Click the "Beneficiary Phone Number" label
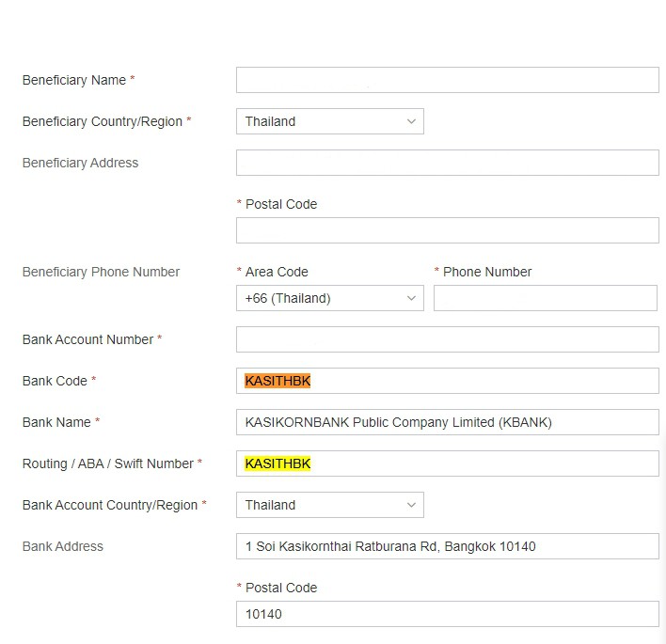The width and height of the screenshot is (666, 644). pyautogui.click(x=101, y=272)
